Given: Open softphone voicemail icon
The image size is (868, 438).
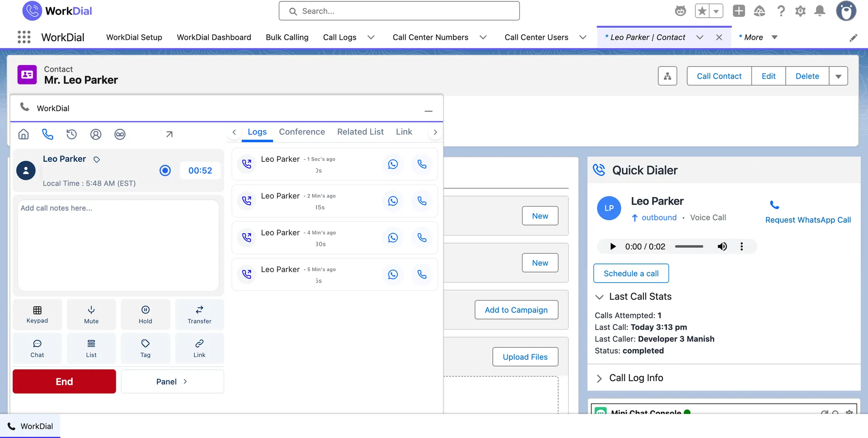Looking at the screenshot, I should click(x=120, y=134).
